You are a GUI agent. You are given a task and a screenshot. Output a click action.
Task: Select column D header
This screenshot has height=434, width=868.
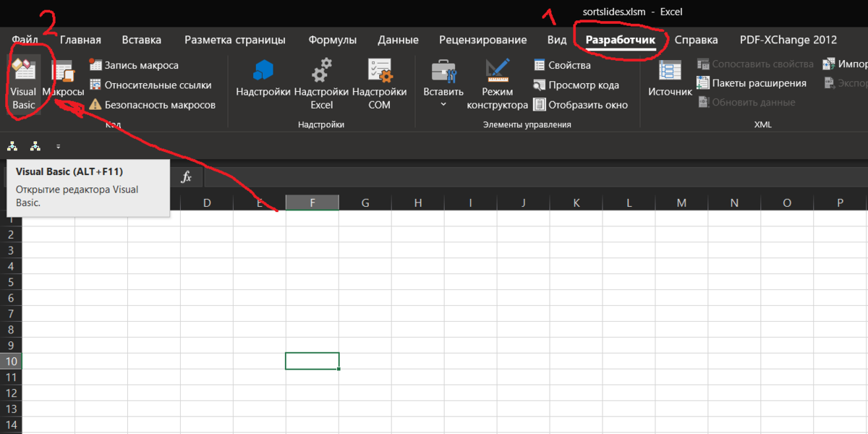point(207,203)
